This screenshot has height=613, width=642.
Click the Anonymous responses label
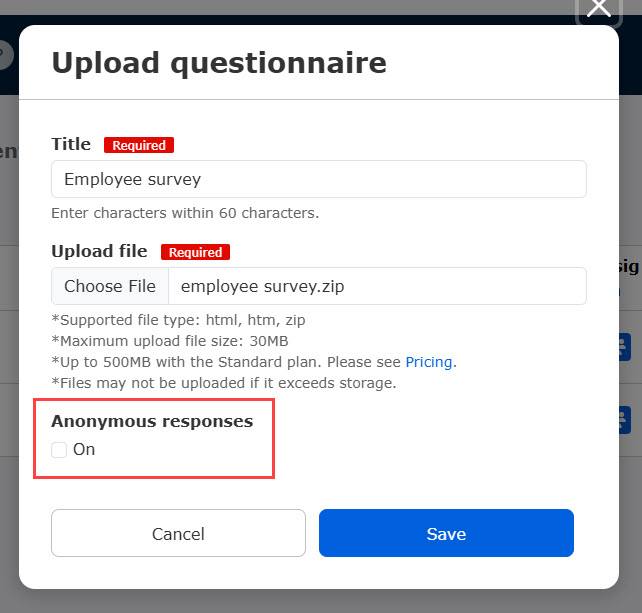point(152,421)
